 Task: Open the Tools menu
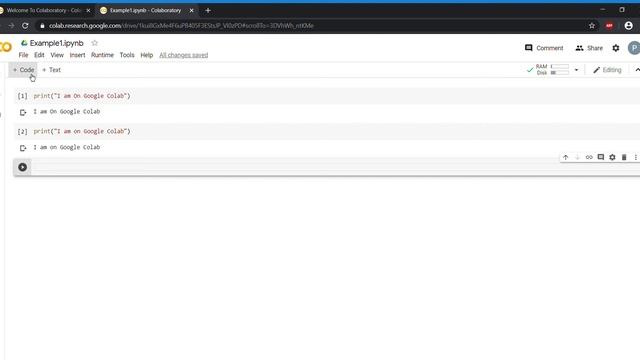[127, 55]
